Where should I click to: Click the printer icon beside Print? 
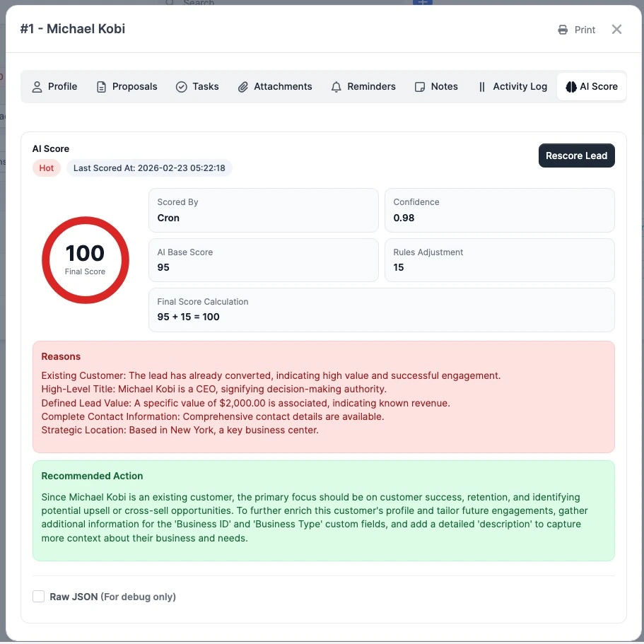click(562, 30)
